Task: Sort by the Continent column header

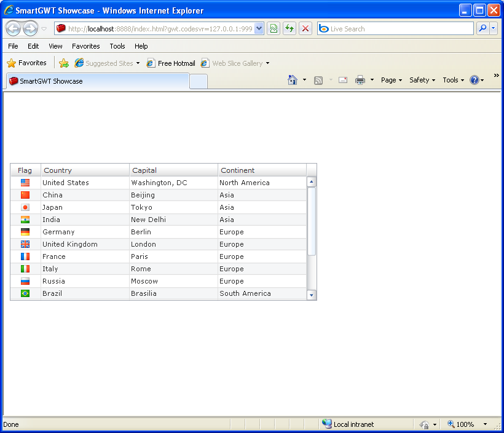Action: (x=262, y=170)
